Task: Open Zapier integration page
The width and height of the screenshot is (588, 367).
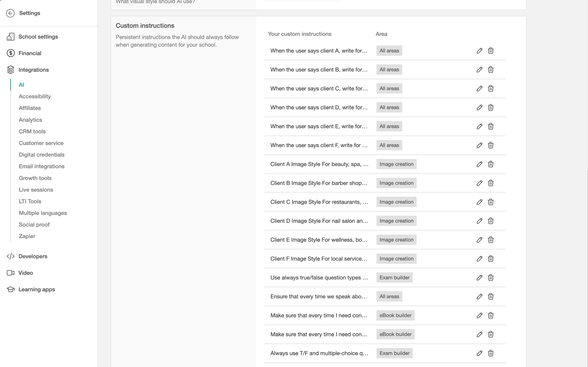Action: 27,236
